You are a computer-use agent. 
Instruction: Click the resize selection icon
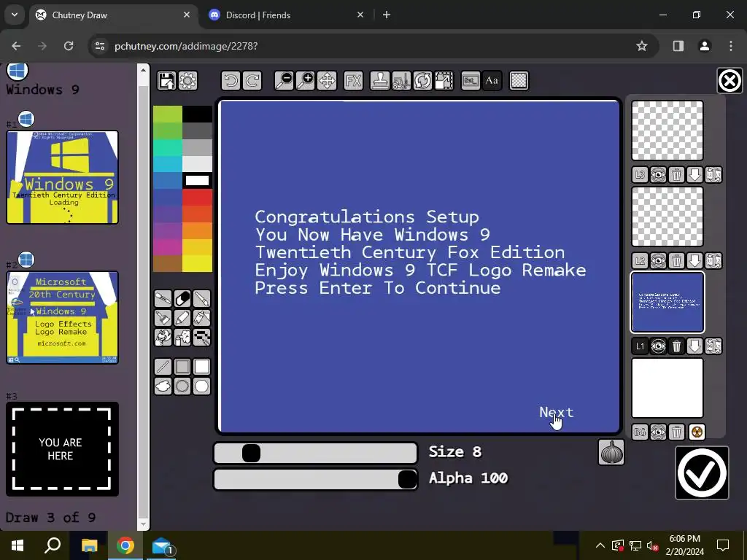click(444, 80)
